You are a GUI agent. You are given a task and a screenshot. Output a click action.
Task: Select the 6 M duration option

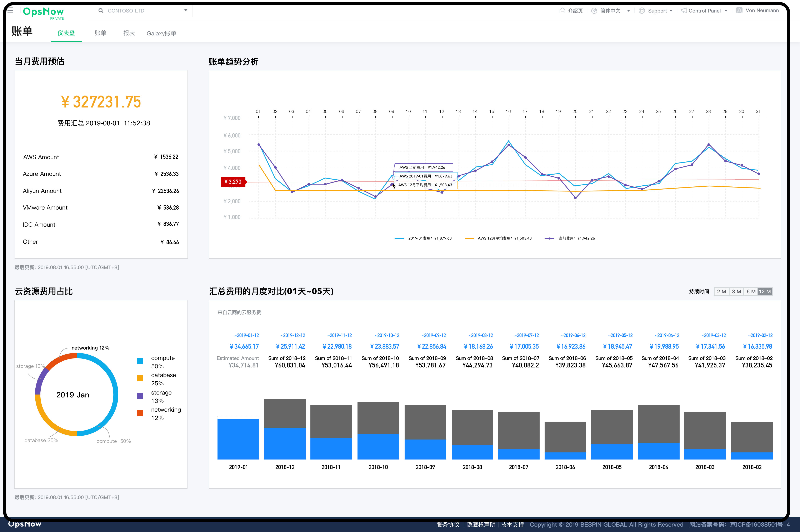pos(750,291)
